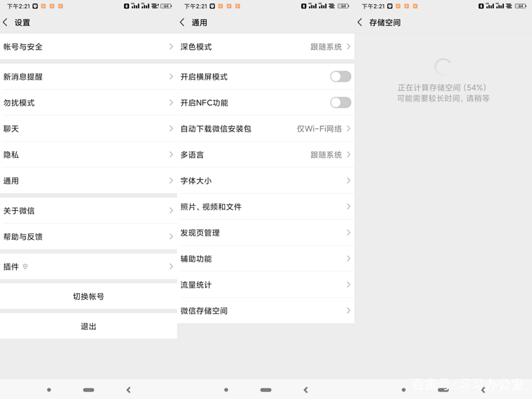Enable the 开启横屏模式 switch
Screen dimensions: 532x399
(x=341, y=77)
